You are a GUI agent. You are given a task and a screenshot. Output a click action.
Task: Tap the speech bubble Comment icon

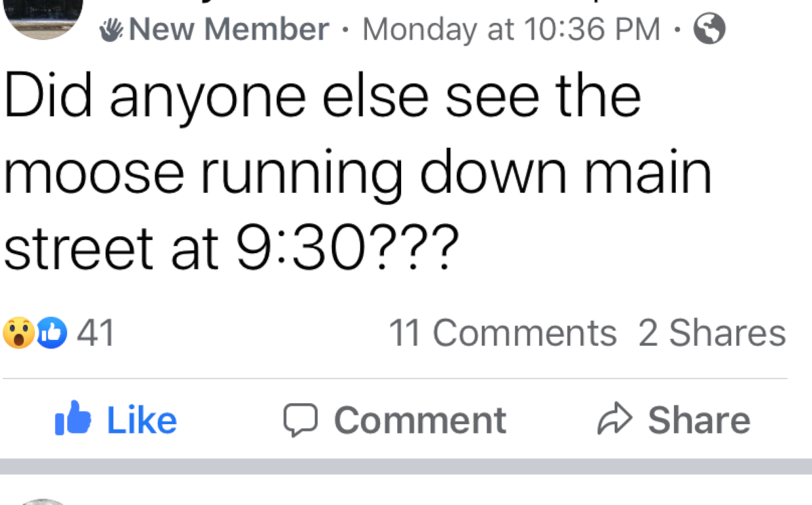click(300, 420)
